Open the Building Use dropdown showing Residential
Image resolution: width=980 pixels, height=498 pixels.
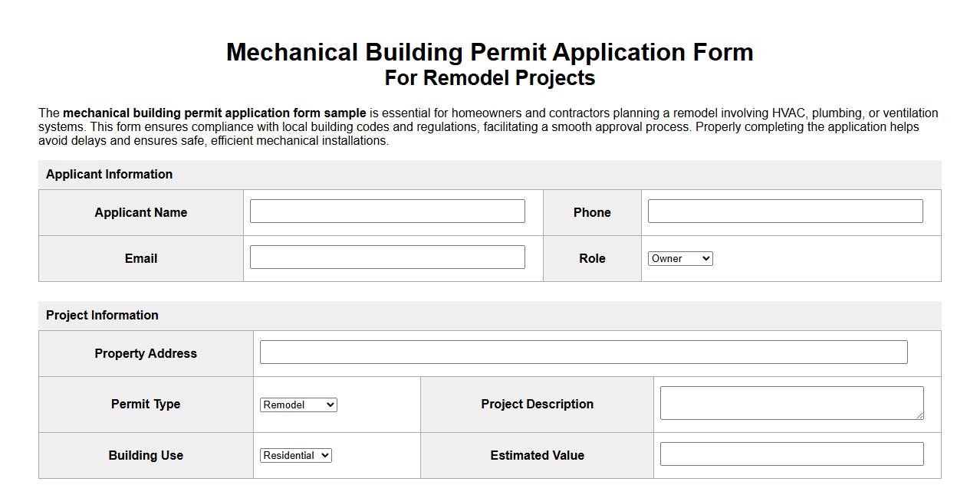294,455
